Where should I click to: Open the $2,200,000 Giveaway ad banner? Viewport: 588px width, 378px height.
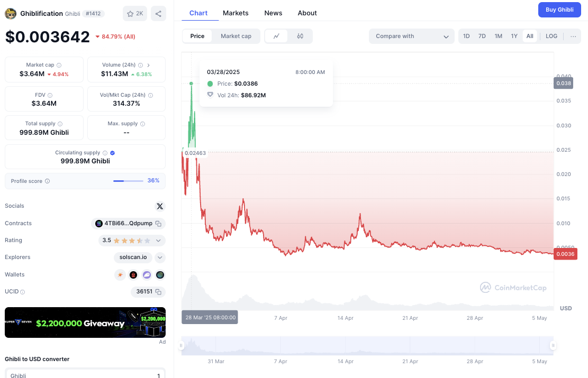click(x=85, y=322)
